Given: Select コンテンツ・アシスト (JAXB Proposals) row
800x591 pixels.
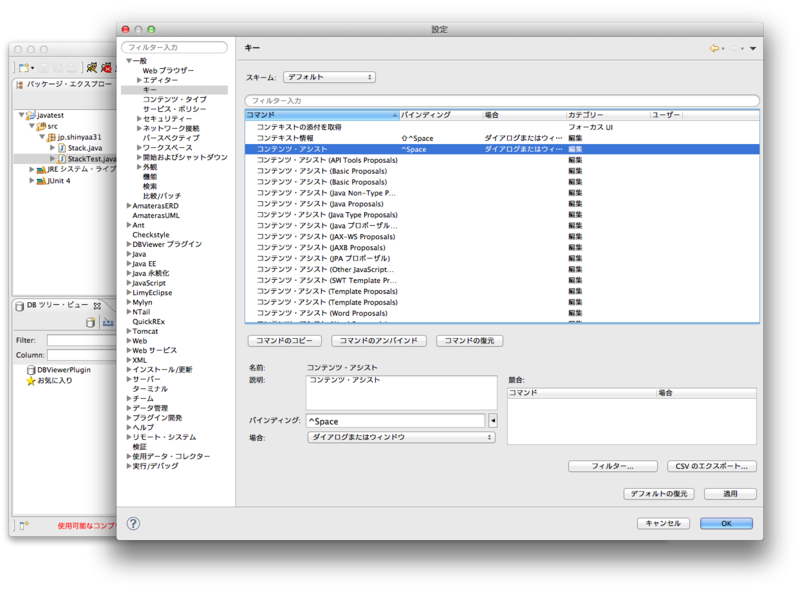Looking at the screenshot, I should pos(502,248).
